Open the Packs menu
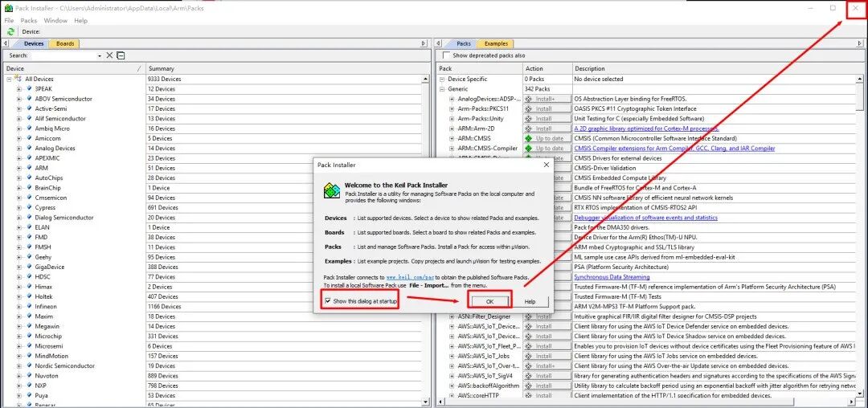The width and height of the screenshot is (868, 408). (29, 20)
